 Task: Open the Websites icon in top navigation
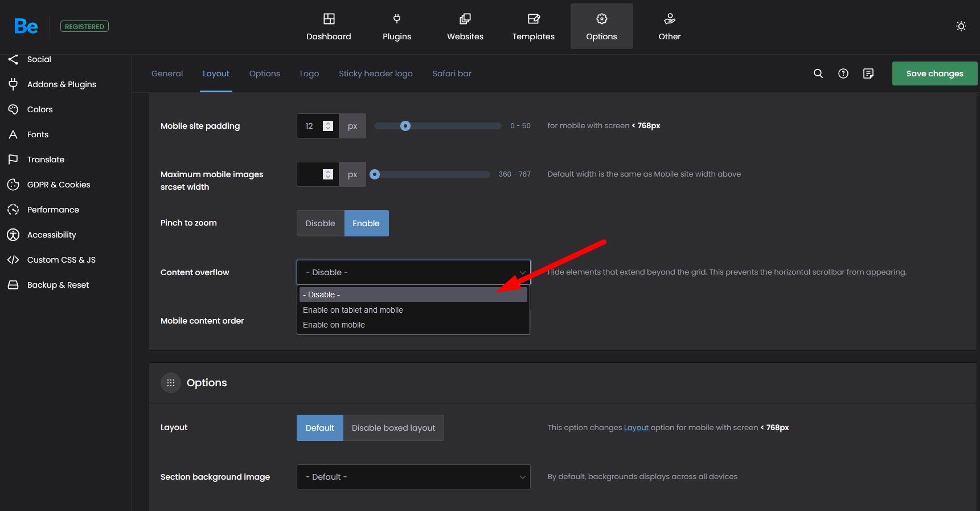(x=465, y=19)
